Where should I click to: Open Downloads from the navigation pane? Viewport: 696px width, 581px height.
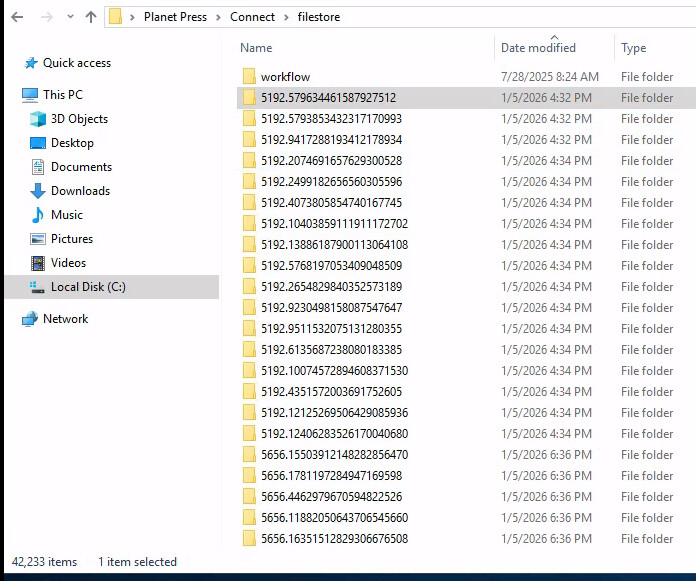[80, 191]
